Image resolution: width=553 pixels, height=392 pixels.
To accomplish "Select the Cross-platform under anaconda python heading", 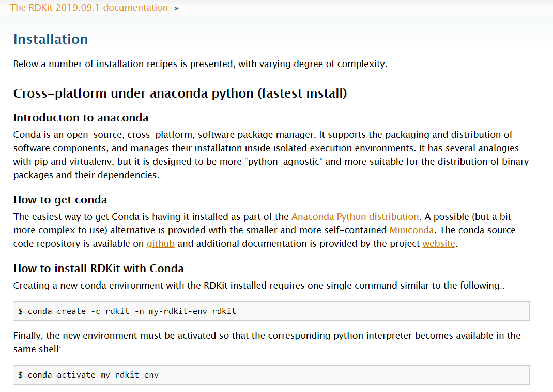I will pos(180,93).
